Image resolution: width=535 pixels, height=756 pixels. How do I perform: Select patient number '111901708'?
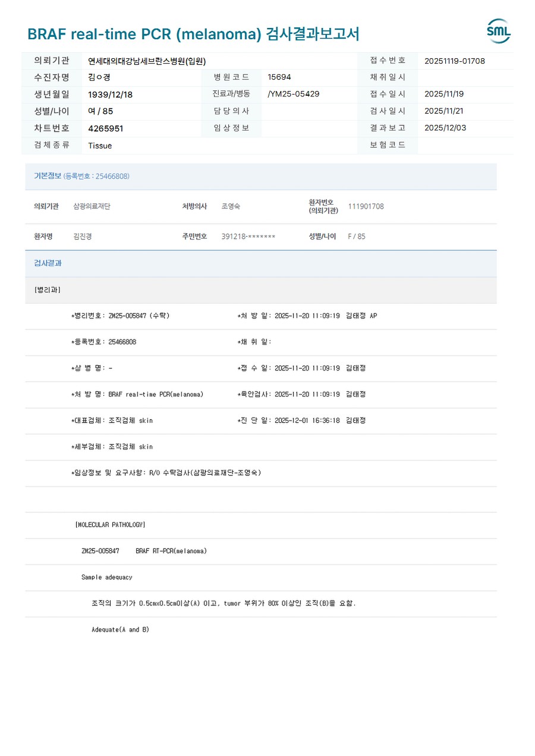366,206
